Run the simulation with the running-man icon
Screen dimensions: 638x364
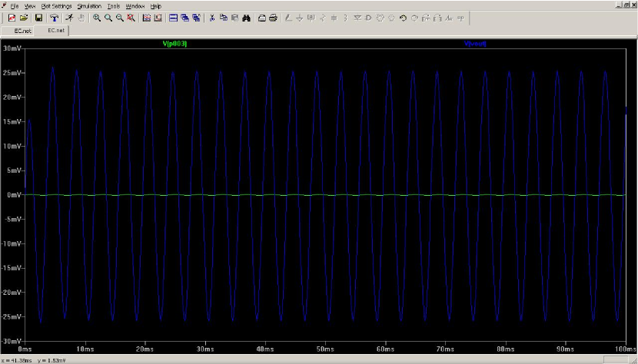coord(69,17)
